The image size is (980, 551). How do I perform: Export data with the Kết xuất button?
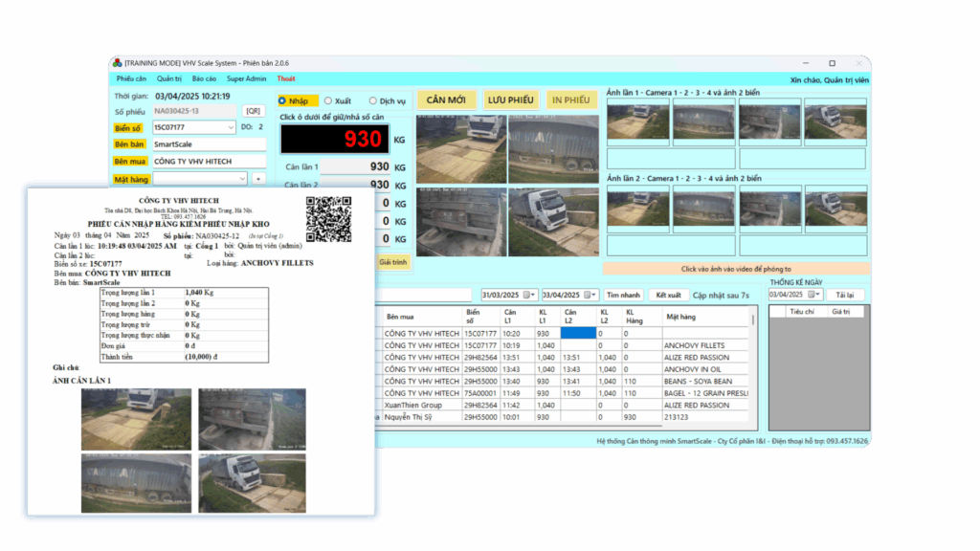pyautogui.click(x=669, y=295)
